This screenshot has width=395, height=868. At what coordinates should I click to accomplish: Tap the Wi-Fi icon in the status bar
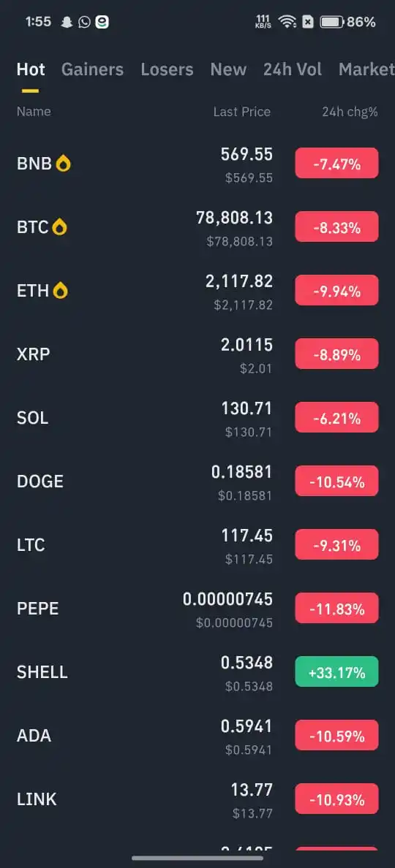(x=287, y=22)
